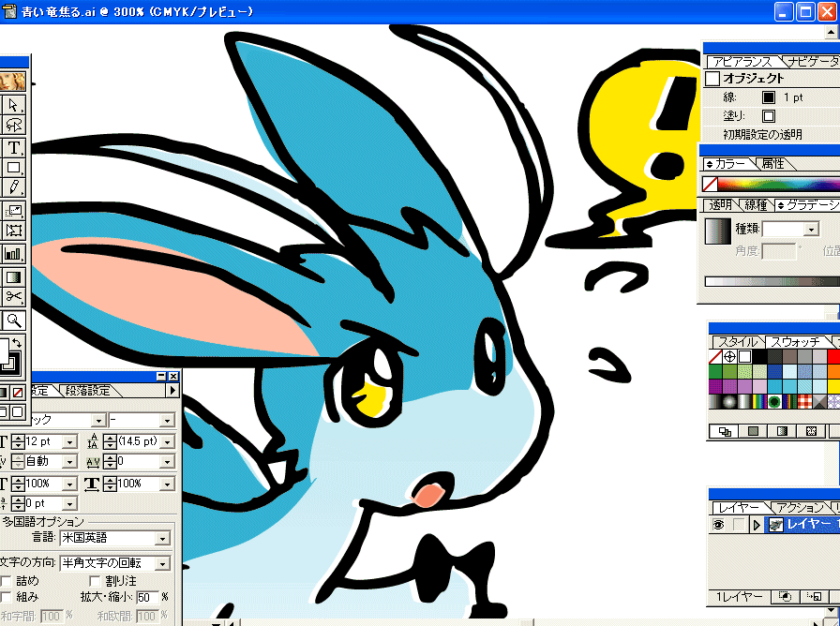Viewport: 840px width, 626px height.
Task: Show pattern swatches button
Action: [811, 431]
